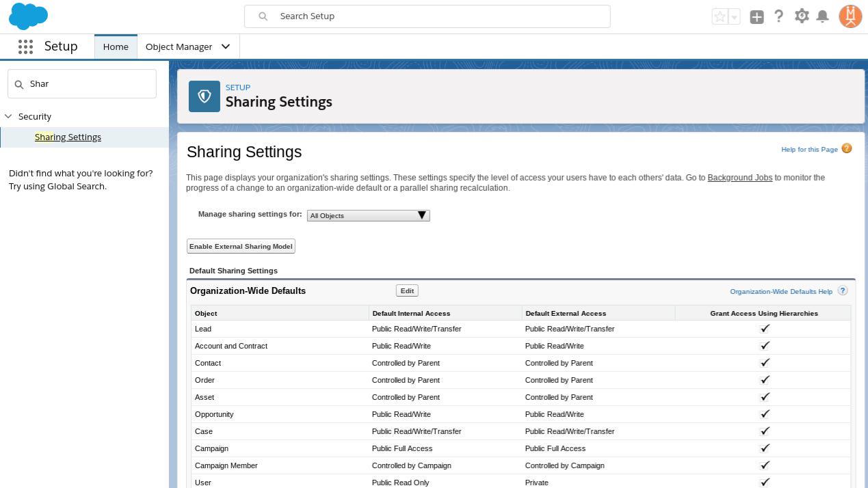
Task: Click the Campaign row hierarchy checkmark
Action: (765, 448)
